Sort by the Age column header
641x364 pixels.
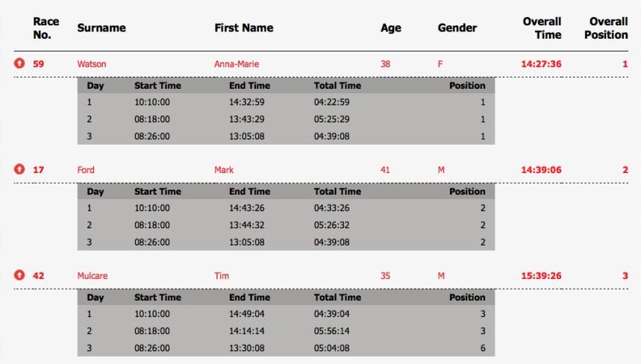point(390,28)
